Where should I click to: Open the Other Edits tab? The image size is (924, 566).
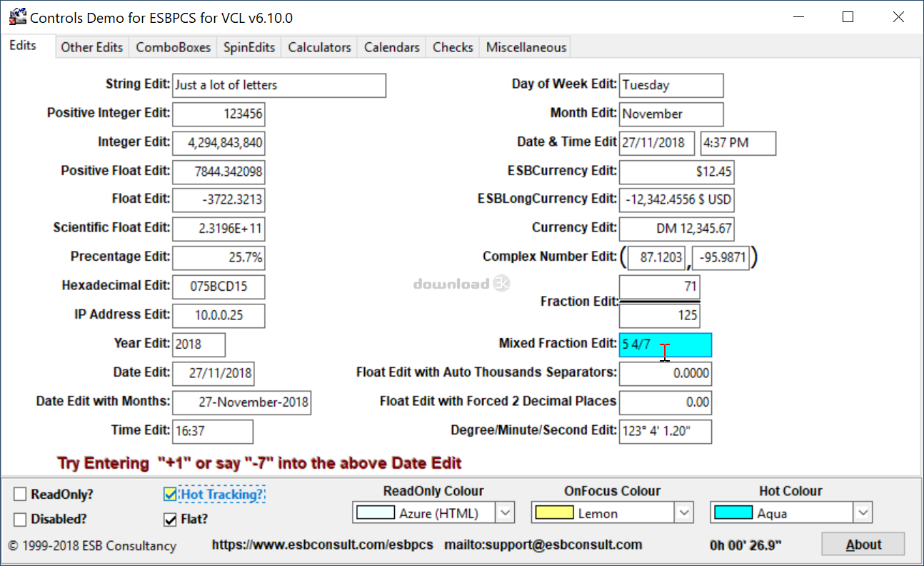[92, 47]
